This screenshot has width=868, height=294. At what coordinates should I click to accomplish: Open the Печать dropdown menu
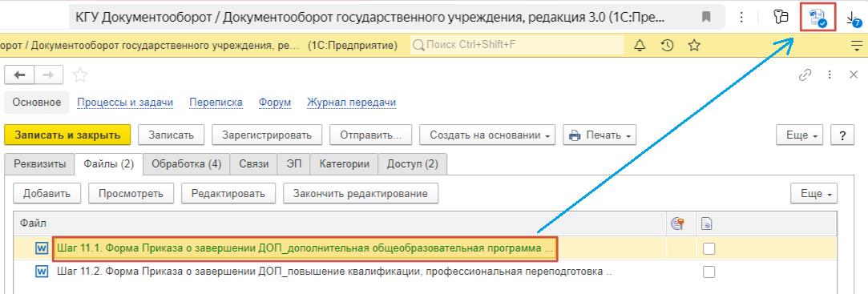tap(600, 135)
